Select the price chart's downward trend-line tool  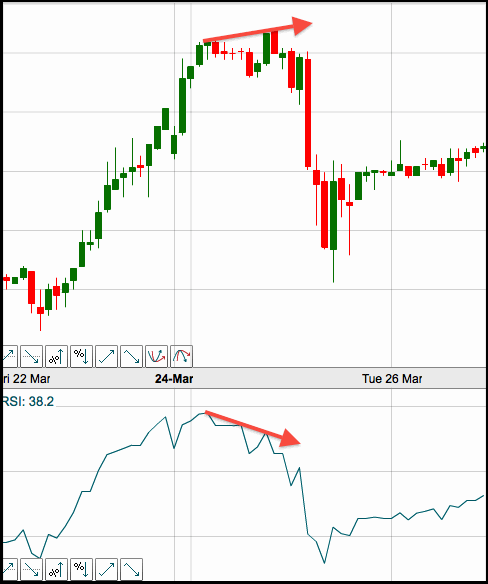131,356
